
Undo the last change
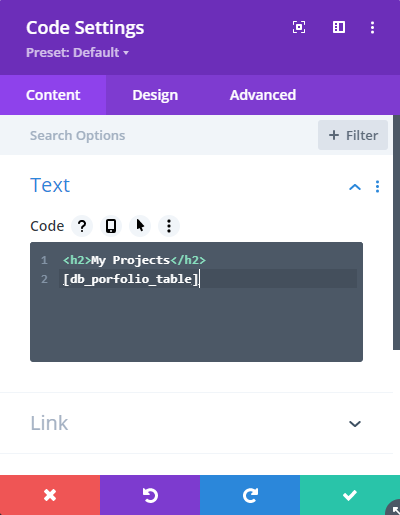point(150,495)
